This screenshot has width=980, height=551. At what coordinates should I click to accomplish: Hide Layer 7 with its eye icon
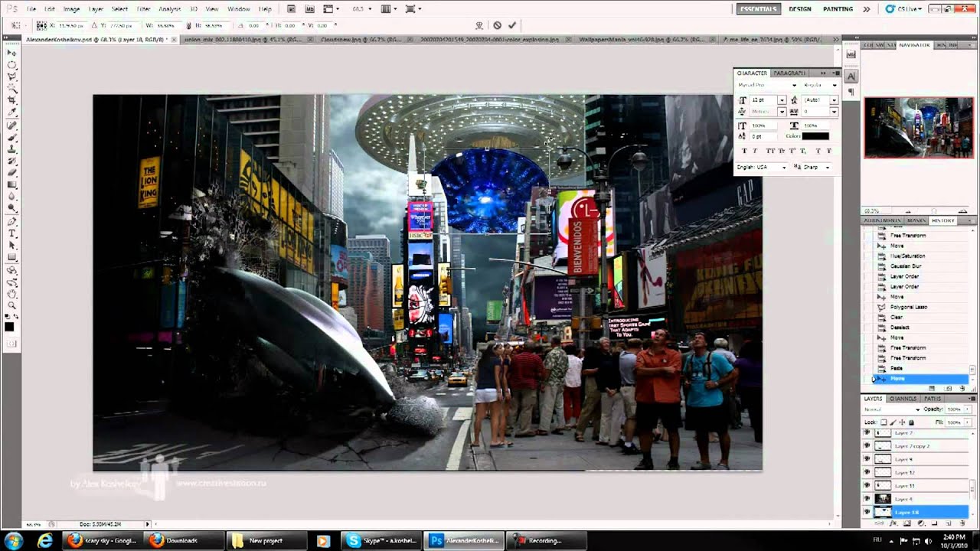point(867,433)
